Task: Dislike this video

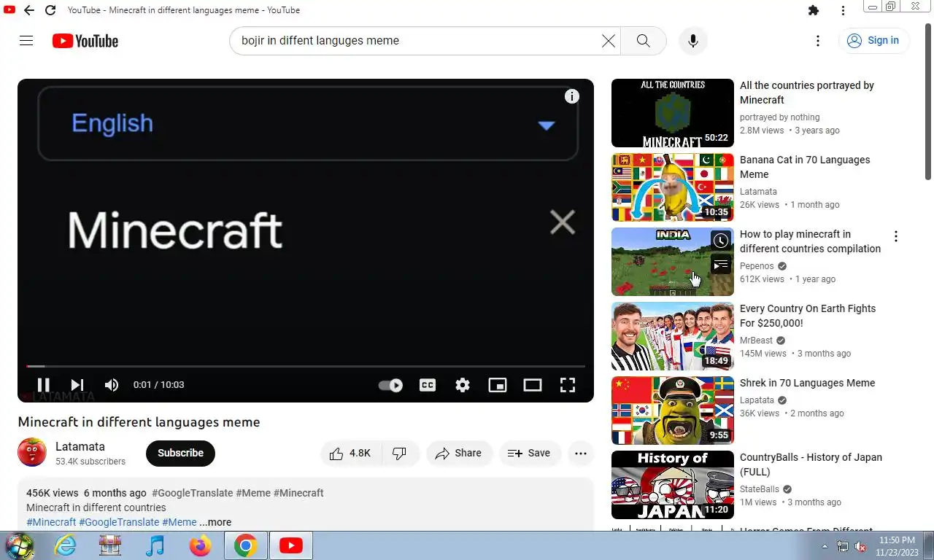Action: (400, 453)
